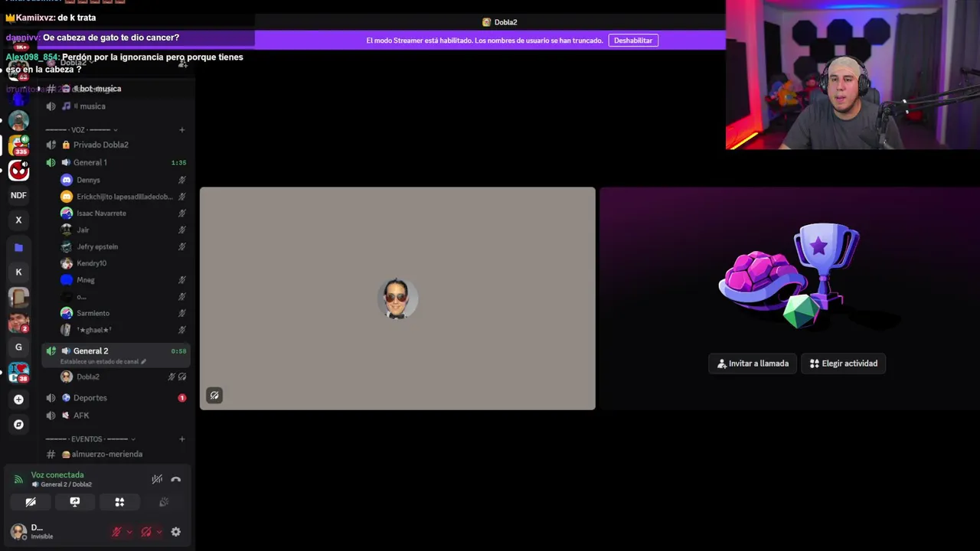Screen dimensions: 980x551
Task: Select user Mneg in General 1
Action: [122, 280]
